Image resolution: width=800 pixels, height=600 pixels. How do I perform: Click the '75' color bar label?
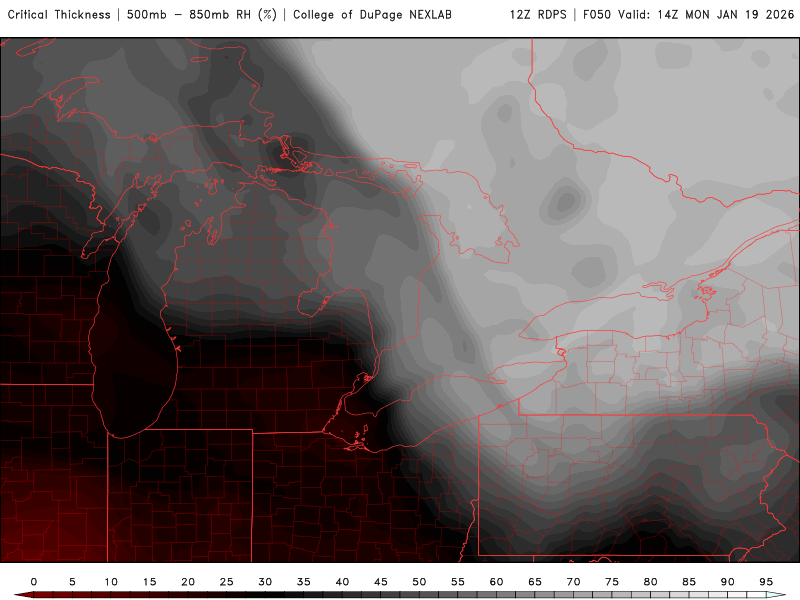612,582
